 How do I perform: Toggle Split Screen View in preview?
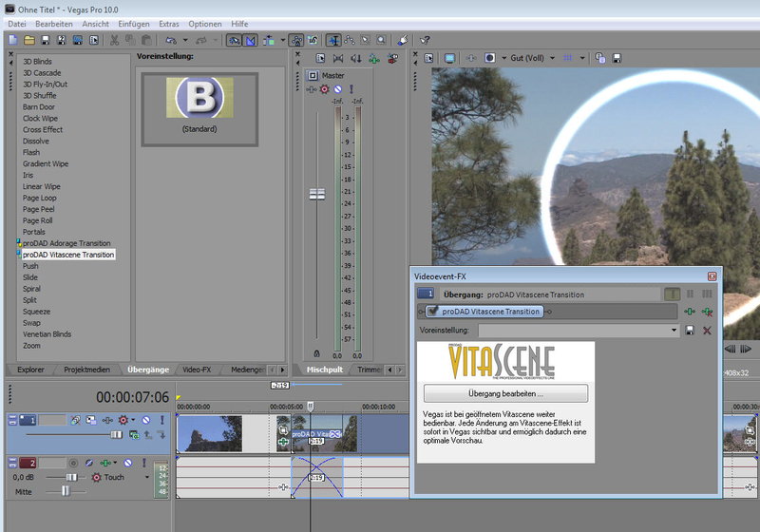[x=490, y=58]
